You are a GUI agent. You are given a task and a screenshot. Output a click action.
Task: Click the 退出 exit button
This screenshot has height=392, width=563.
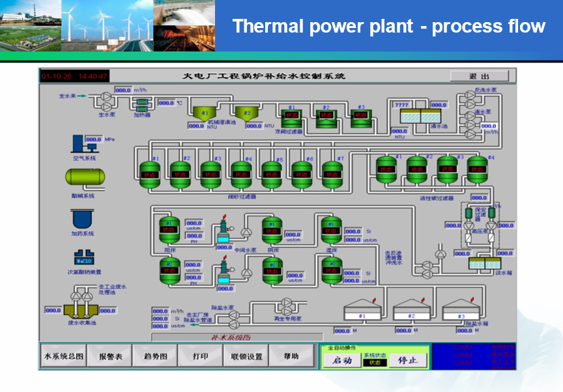point(479,76)
